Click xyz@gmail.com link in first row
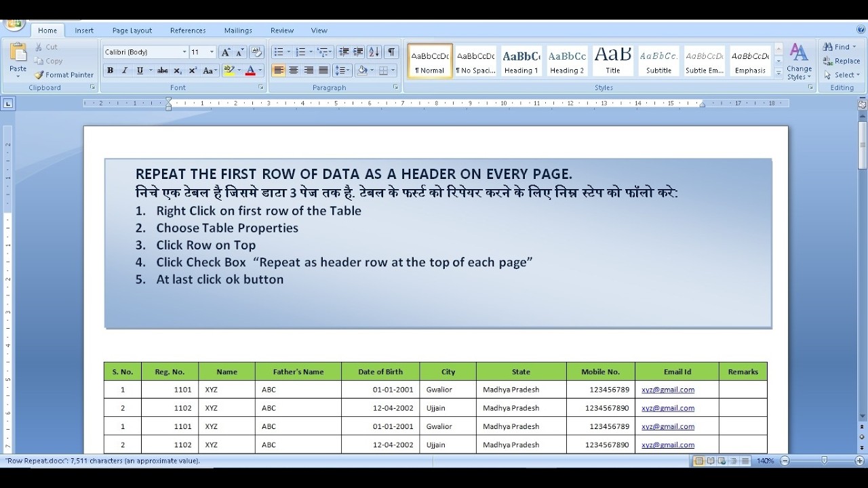 click(668, 390)
